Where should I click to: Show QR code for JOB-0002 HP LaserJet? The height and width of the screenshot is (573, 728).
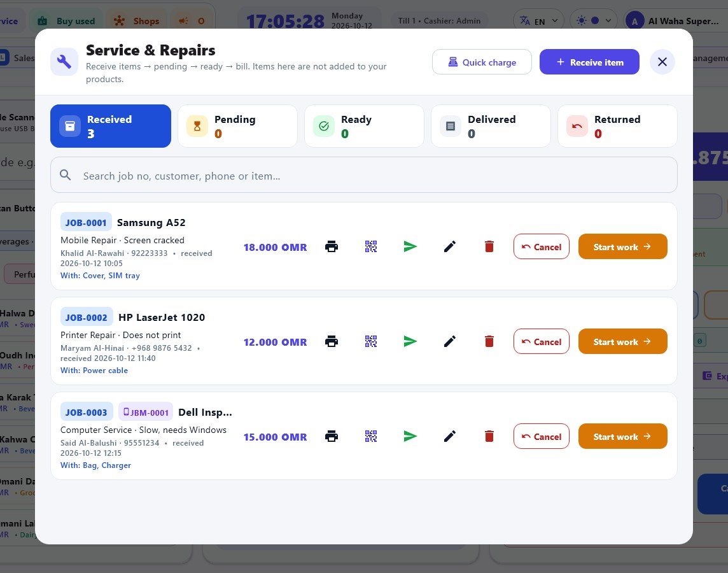371,342
